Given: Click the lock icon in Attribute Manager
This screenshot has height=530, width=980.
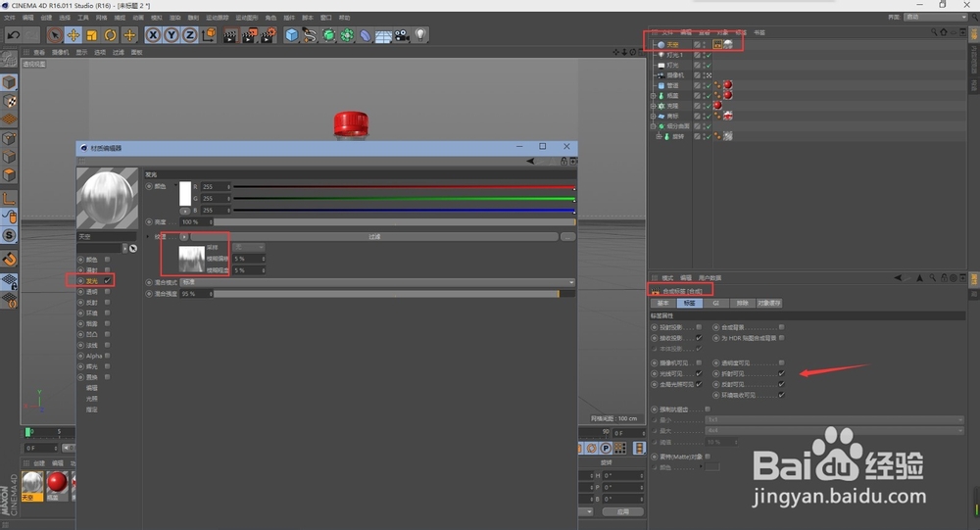Looking at the screenshot, I should [945, 277].
